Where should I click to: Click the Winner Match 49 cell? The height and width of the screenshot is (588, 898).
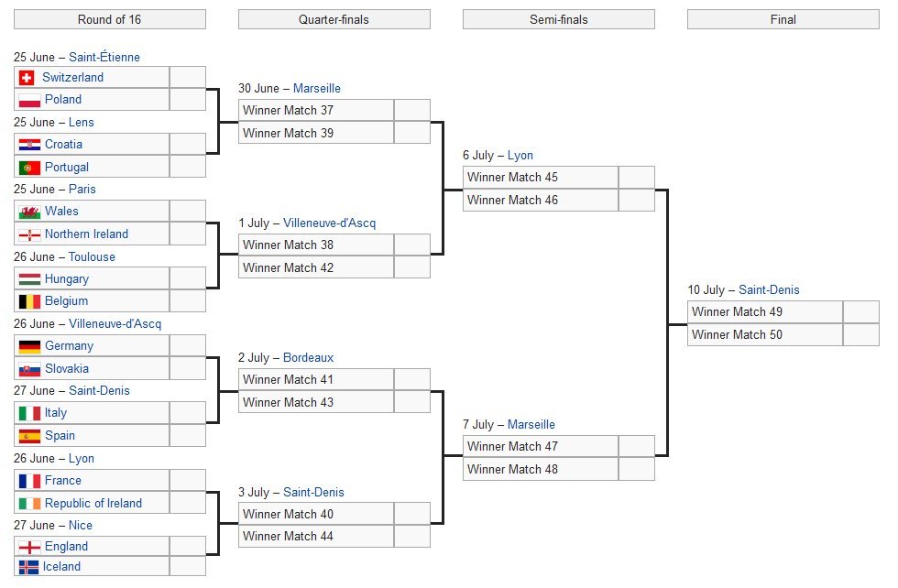tap(765, 312)
